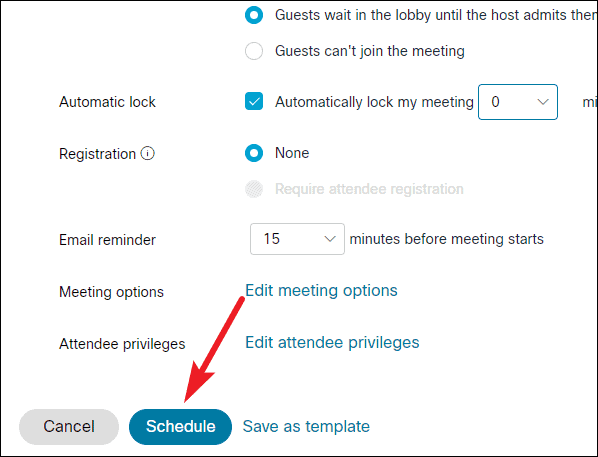Click the 'Email reminder' label
This screenshot has width=598, height=457.
(x=107, y=240)
